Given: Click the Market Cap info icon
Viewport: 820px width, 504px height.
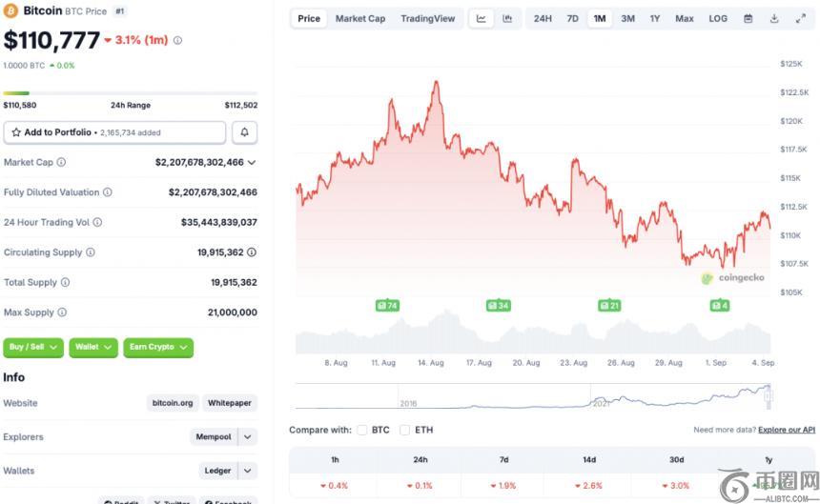Looking at the screenshot, I should (x=61, y=163).
